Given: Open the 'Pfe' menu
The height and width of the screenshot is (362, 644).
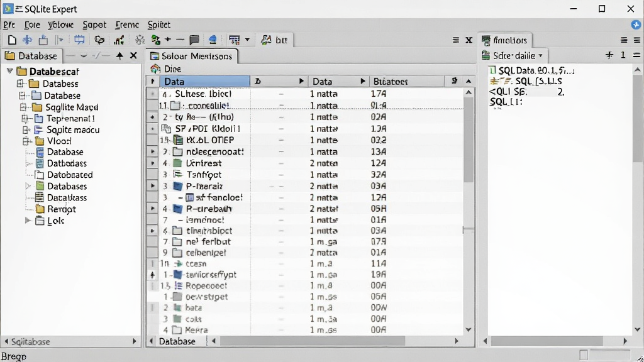Looking at the screenshot, I should (x=9, y=25).
